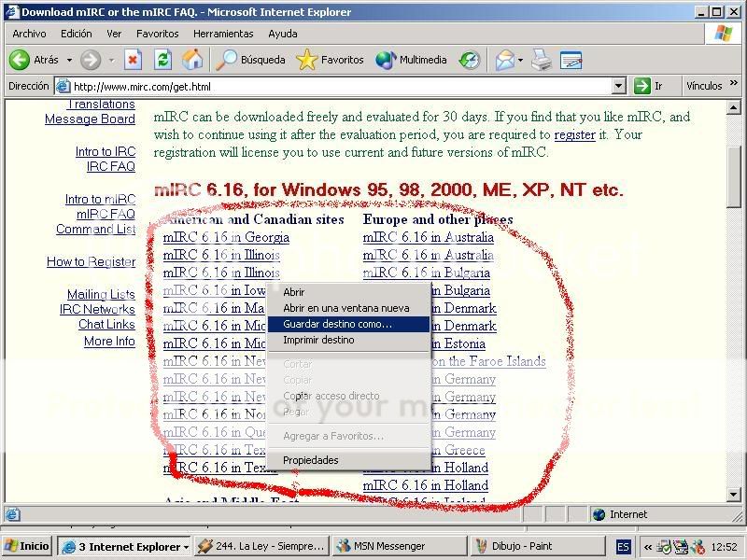
Task: Open History clock icon in toolbar
Action: click(x=470, y=60)
